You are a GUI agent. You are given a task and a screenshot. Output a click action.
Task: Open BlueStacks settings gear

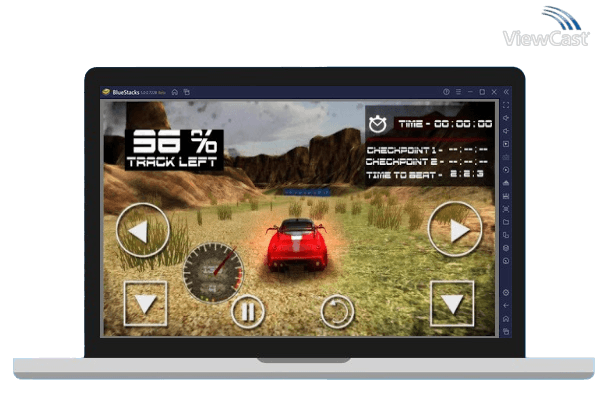coord(506,293)
